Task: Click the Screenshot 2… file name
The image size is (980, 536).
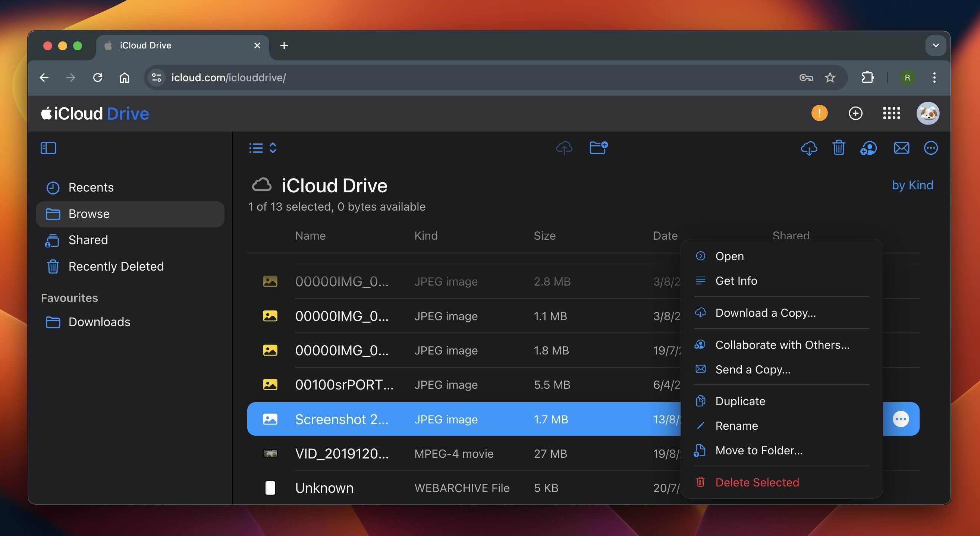Action: (342, 419)
